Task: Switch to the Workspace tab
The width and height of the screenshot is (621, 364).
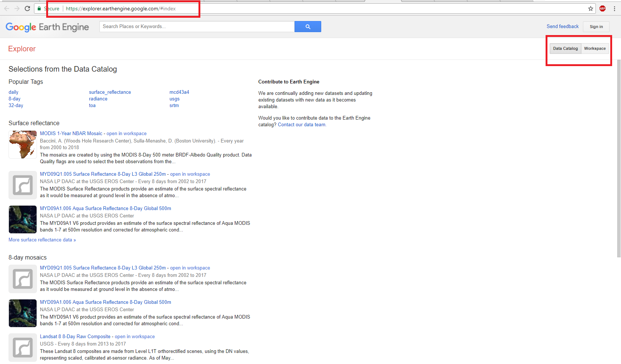Action: 595,48
